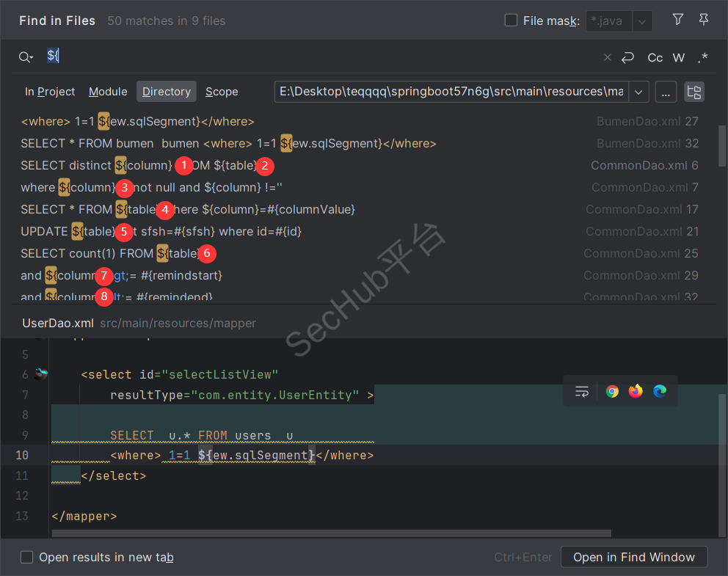The height and width of the screenshot is (576, 728).
Task: Open the preview in Chrome browser
Action: tap(612, 391)
